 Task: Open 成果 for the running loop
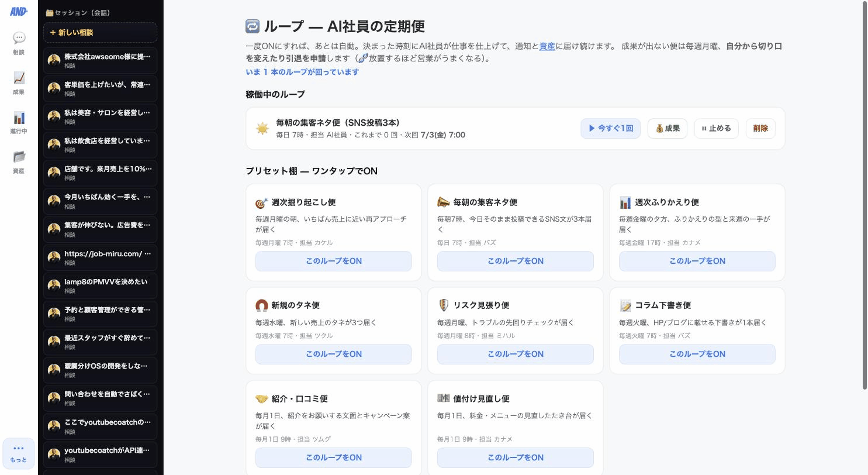coord(667,128)
